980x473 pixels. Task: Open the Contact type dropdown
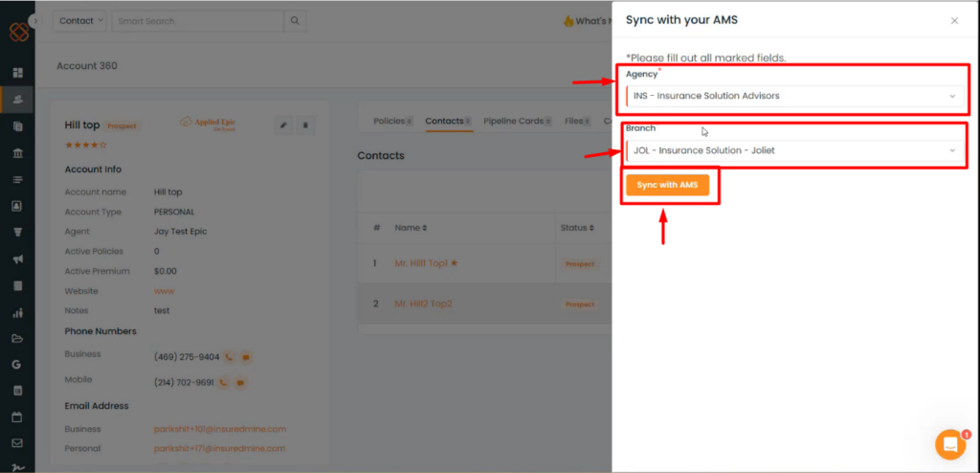pos(79,21)
